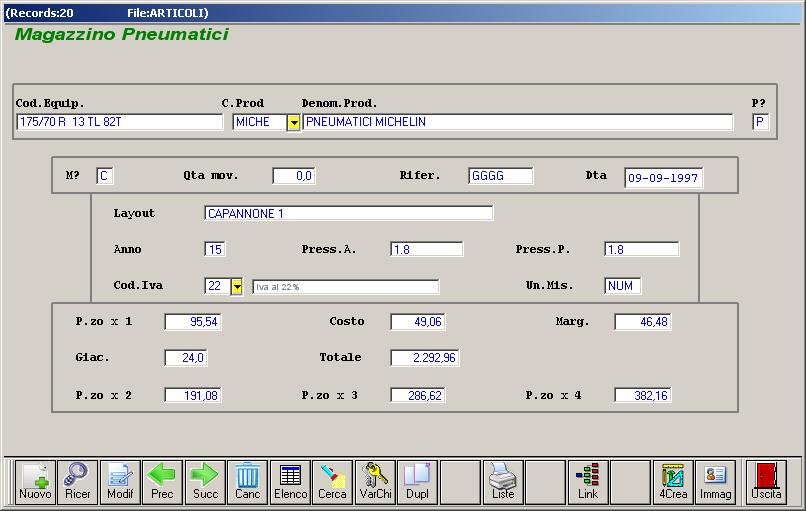
Task: Expand the Cod.Iva dropdown arrow
Action: click(236, 286)
